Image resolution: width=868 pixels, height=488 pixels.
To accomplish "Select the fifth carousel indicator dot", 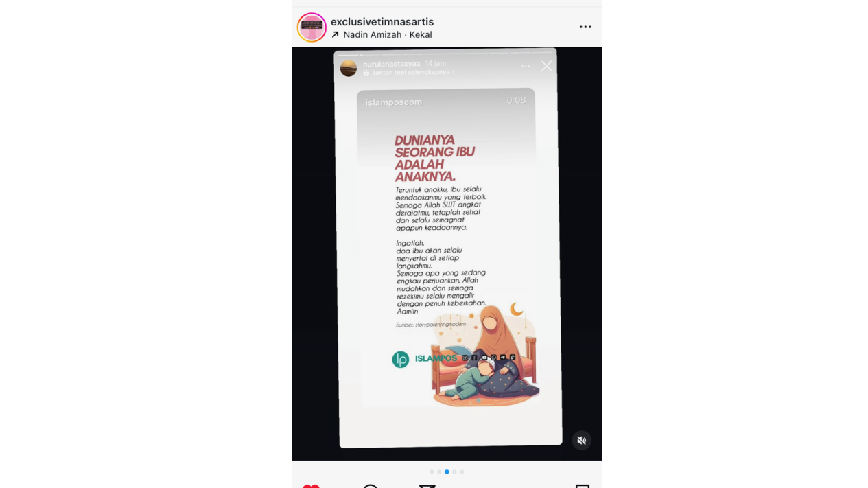I will pyautogui.click(x=462, y=472).
